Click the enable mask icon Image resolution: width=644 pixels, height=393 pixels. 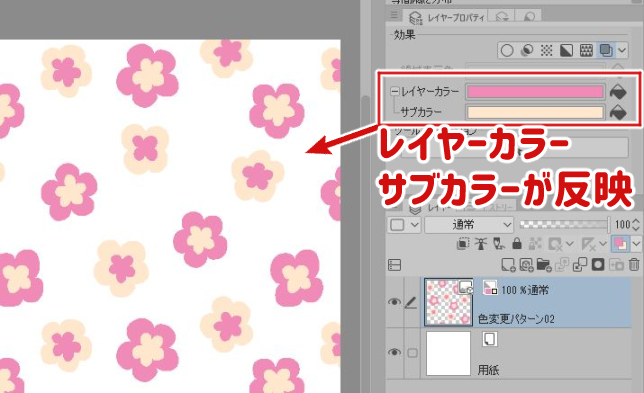pyautogui.click(x=555, y=244)
